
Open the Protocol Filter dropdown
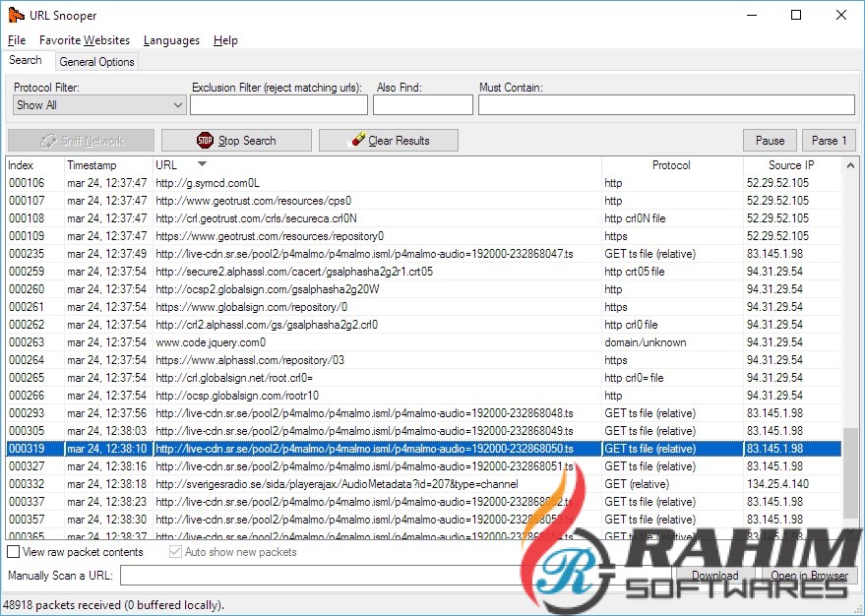click(x=99, y=104)
